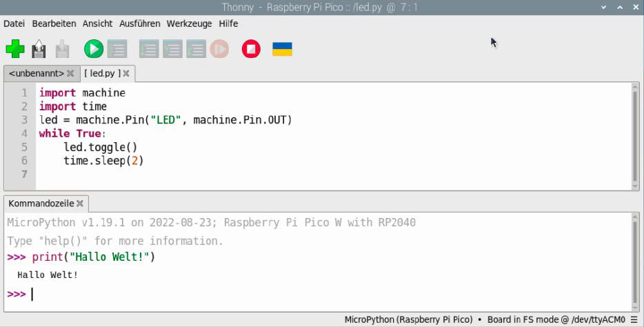Click the code editor vertical scrollbar

pyautogui.click(x=635, y=137)
